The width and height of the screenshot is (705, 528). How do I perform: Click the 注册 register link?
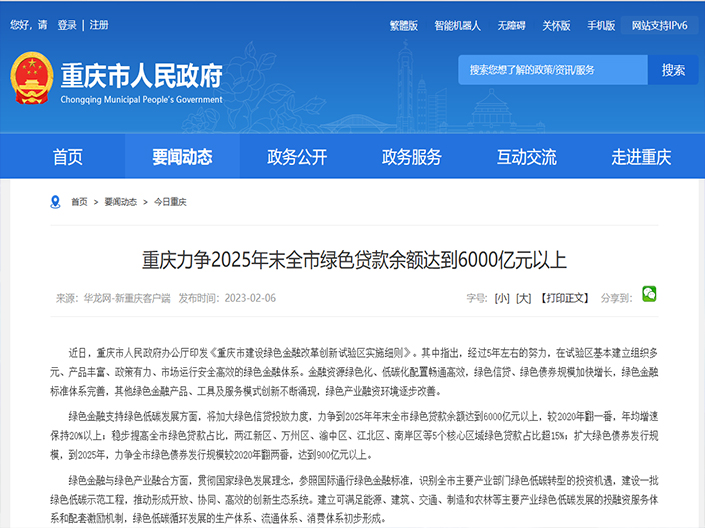99,25
